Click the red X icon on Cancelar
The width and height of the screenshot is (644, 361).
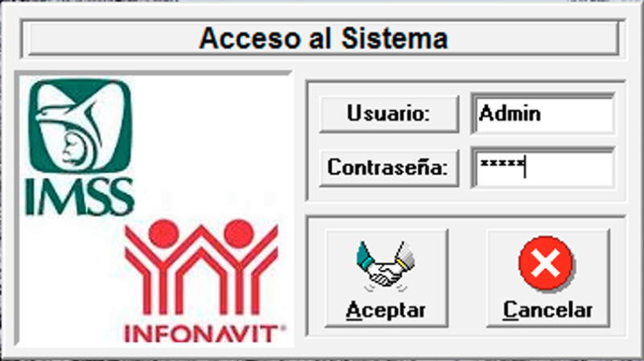(x=546, y=263)
